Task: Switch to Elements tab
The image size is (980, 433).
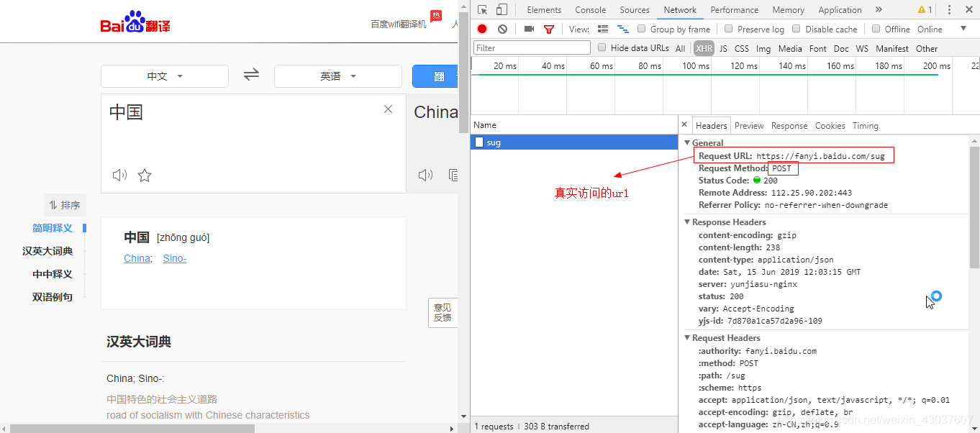Action: tap(544, 10)
